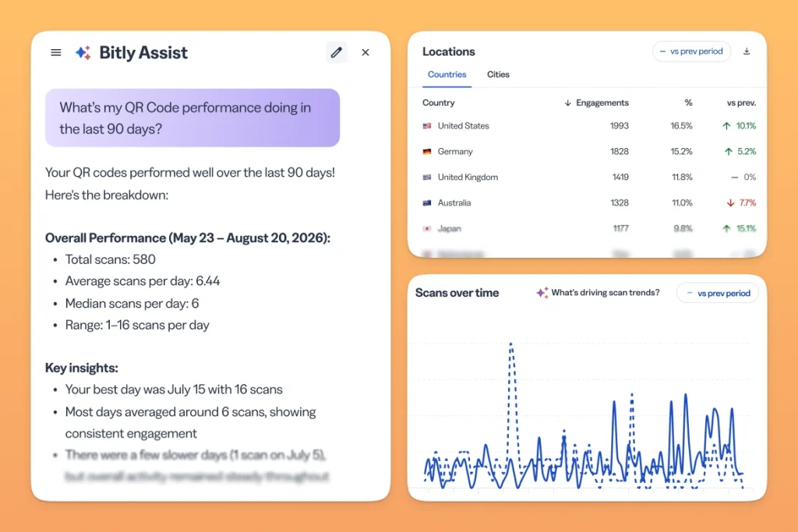
Task: Click the pencil edit icon
Action: click(x=337, y=52)
